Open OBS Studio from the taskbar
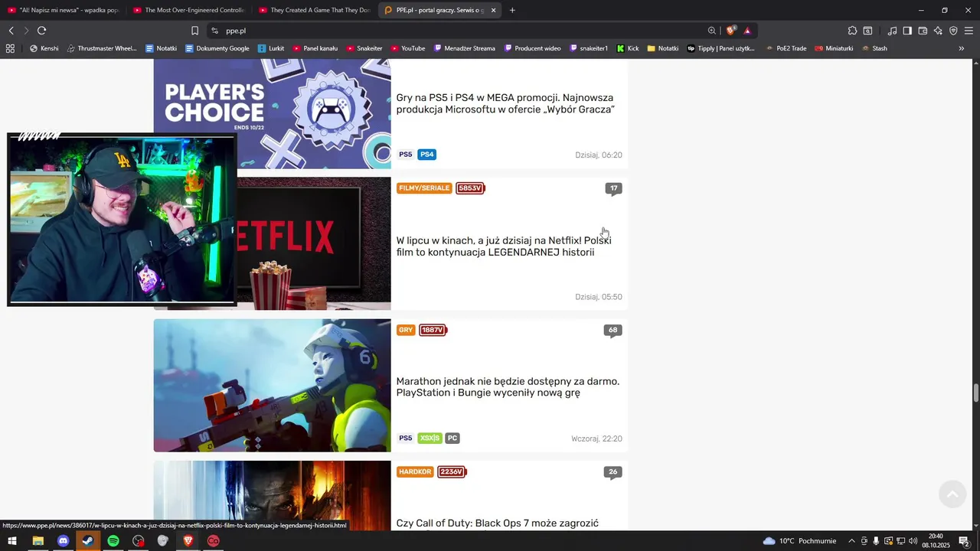This screenshot has width=980, height=551. pos(138,541)
